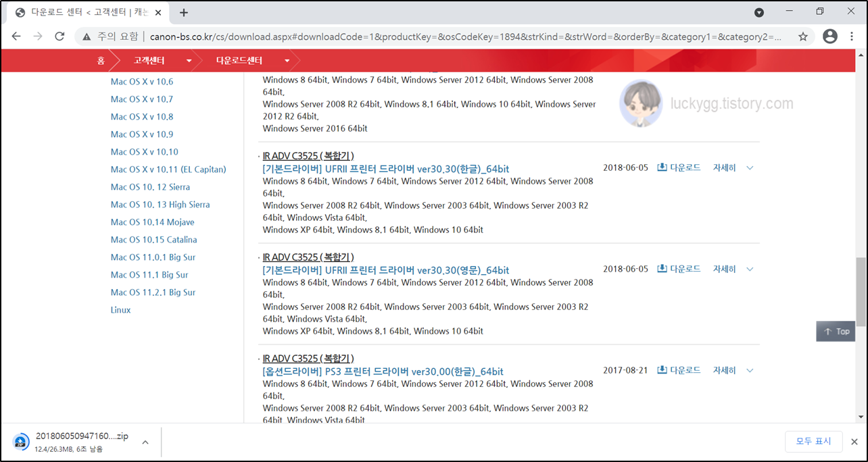Screen dimensions: 868x462
Task: Expand 자세히 chevron for UFRII 한글 driver
Action: pos(750,168)
